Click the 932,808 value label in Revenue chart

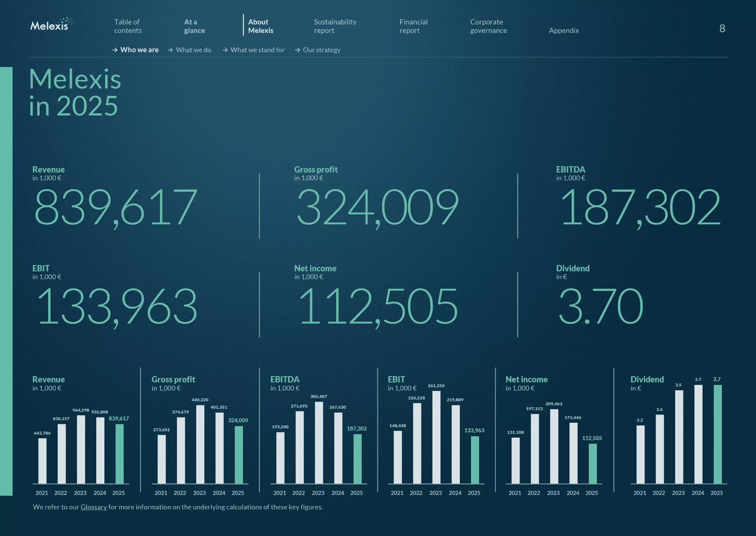[x=100, y=412]
